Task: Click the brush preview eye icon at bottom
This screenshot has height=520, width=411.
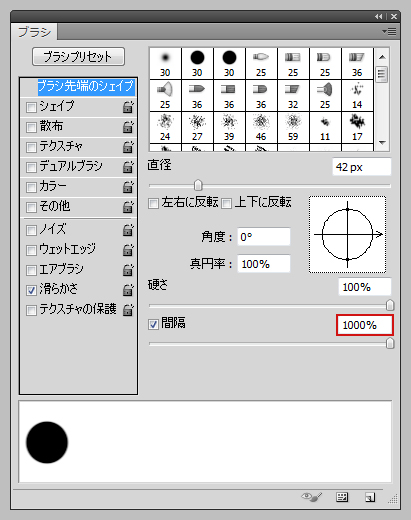Action: 312,497
